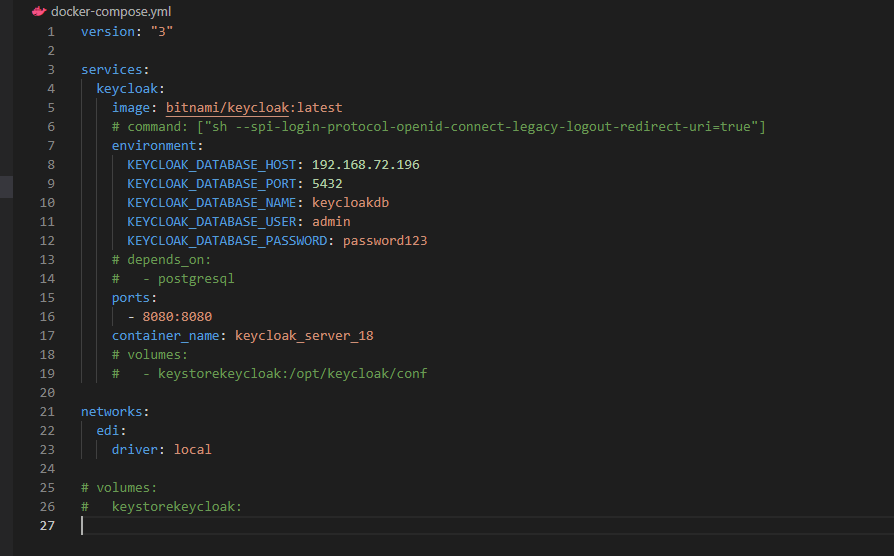
Task: Click the commented 'keystorekeycloak:' on line 26
Action: click(x=177, y=506)
